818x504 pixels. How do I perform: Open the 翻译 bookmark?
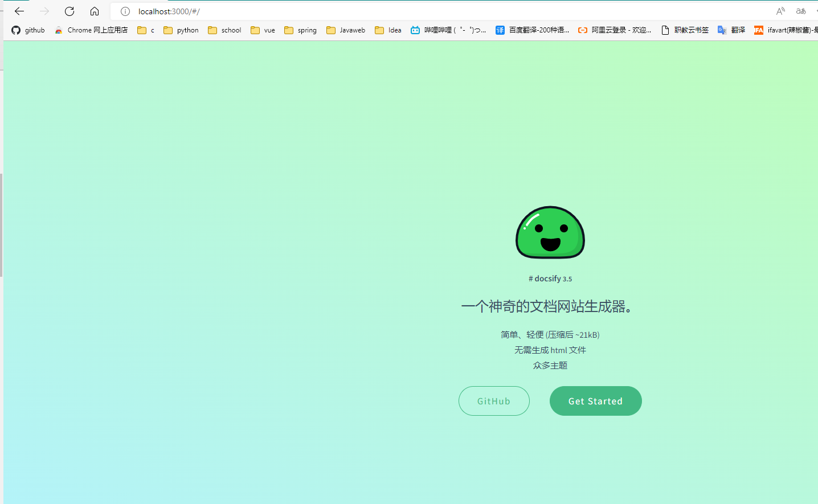click(x=731, y=30)
